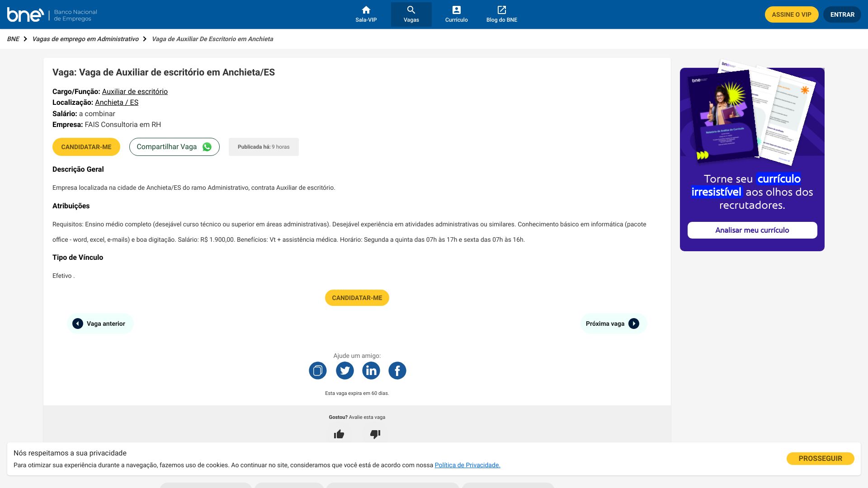Screen dimensions: 868x488
Task: Click the BNE logo in the header
Action: [x=52, y=14]
